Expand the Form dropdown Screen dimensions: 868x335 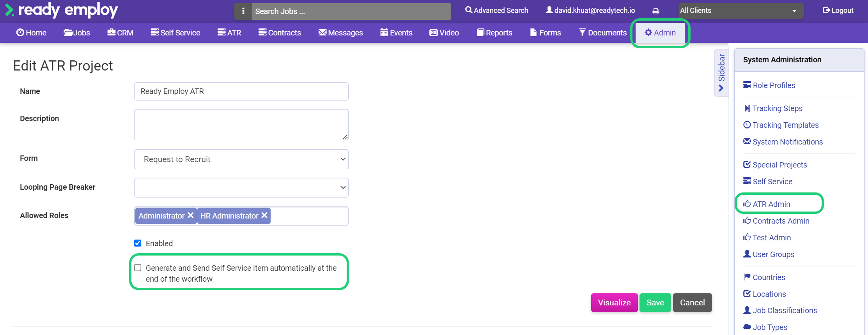pos(241,159)
